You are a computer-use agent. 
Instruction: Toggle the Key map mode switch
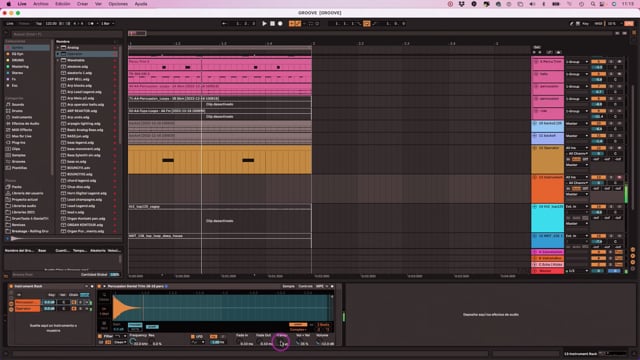585,24
